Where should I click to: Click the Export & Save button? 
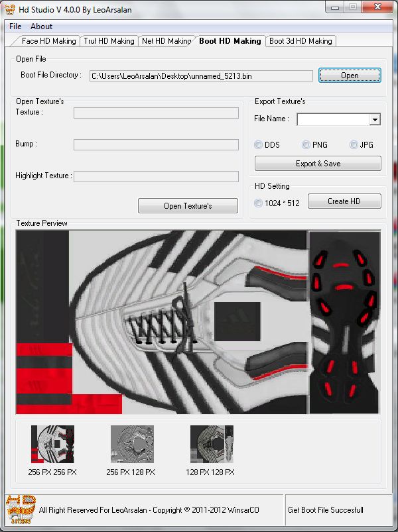[318, 164]
